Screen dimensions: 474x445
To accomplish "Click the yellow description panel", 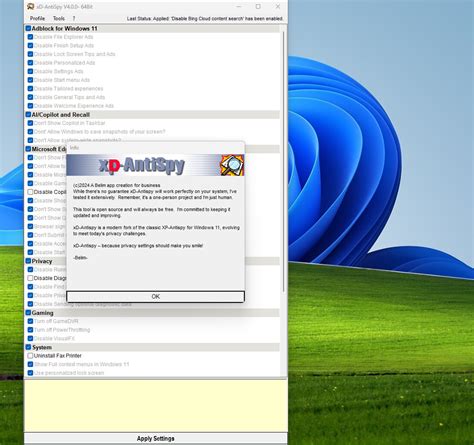I will pos(155,405).
